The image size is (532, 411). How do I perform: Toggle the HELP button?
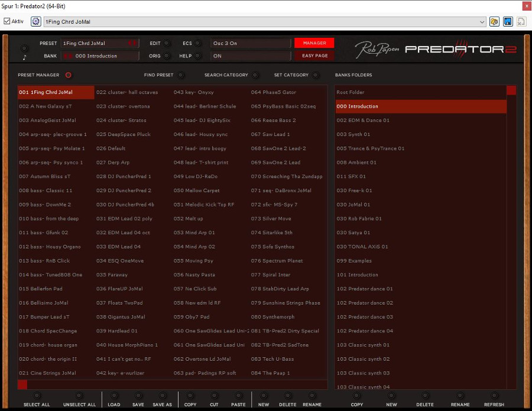tap(197, 56)
